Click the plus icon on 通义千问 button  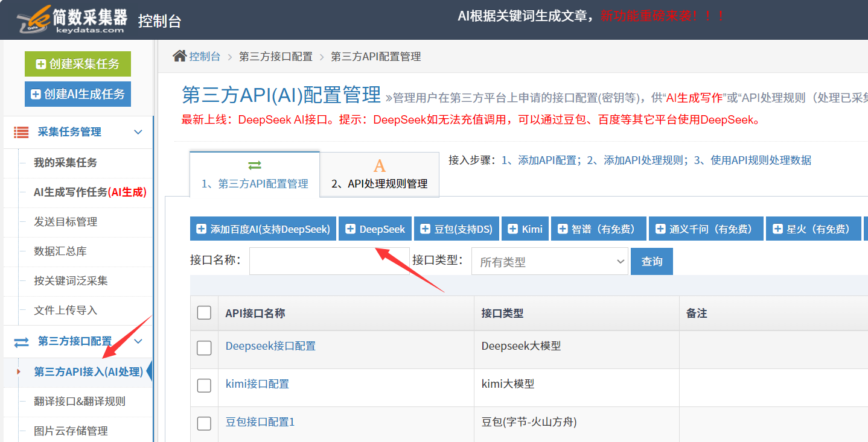pyautogui.click(x=660, y=229)
